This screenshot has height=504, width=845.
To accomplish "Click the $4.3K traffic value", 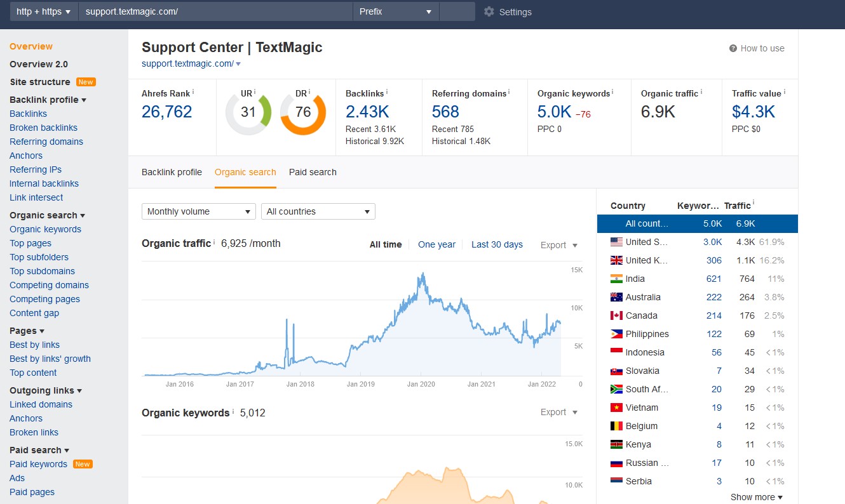I will click(754, 112).
